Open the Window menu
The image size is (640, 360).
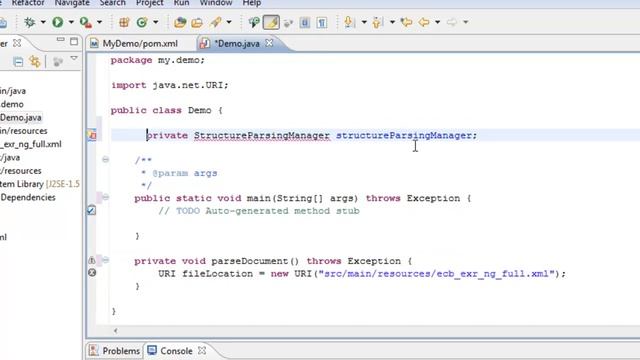[216, 3]
